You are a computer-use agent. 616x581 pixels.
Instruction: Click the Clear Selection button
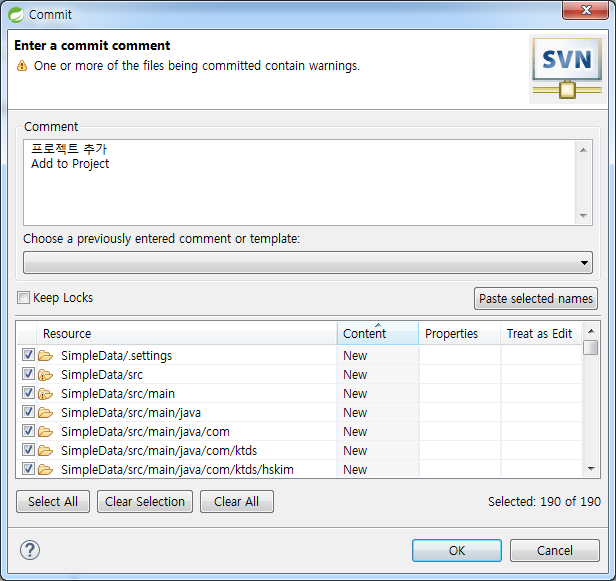pyautogui.click(x=145, y=502)
